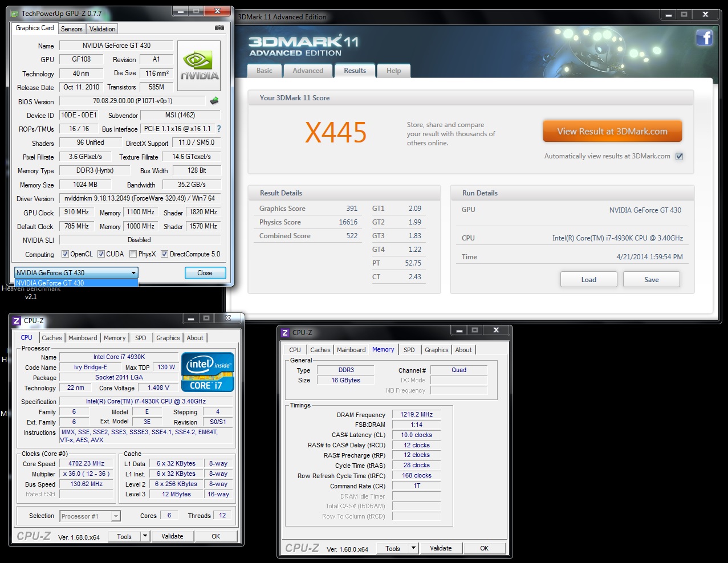The image size is (728, 563).
Task: Click the DRAM Frequency 1219.2 MHz field
Action: [416, 415]
